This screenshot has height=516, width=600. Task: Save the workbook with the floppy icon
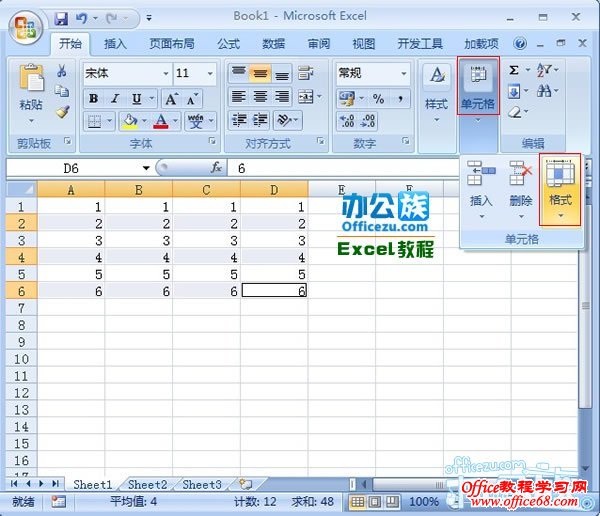(x=61, y=18)
